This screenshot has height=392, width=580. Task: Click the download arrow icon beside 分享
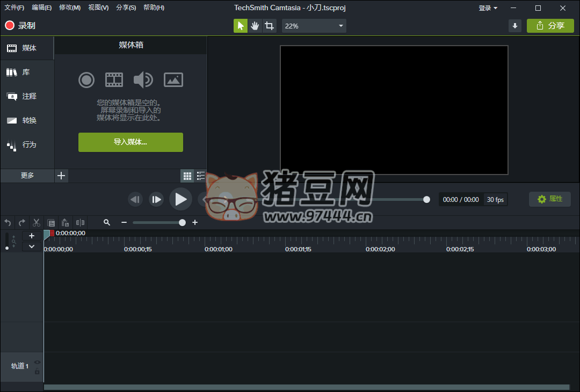[514, 26]
